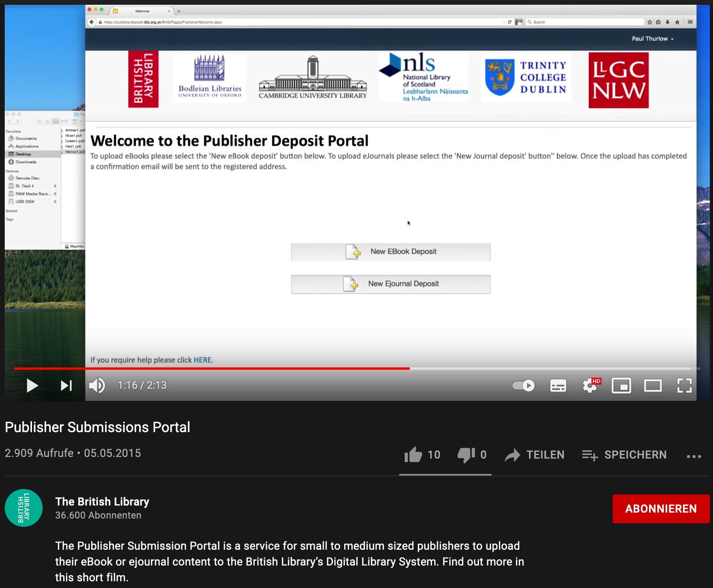
Task: Switch to miniplayer mode
Action: pyautogui.click(x=621, y=386)
